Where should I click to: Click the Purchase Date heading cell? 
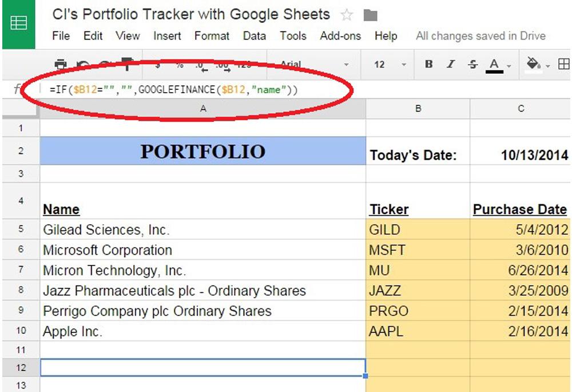pos(521,201)
